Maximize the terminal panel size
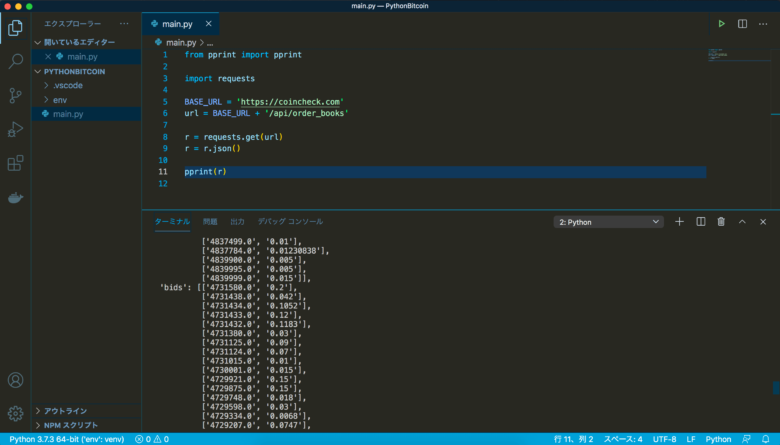Image resolution: width=780 pixels, height=445 pixels. [x=742, y=221]
